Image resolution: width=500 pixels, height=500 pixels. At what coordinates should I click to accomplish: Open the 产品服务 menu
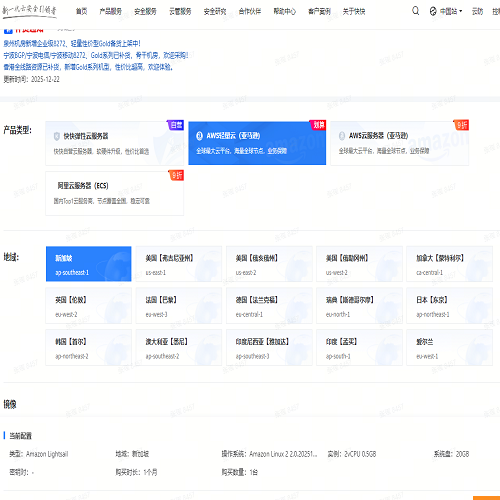point(111,11)
